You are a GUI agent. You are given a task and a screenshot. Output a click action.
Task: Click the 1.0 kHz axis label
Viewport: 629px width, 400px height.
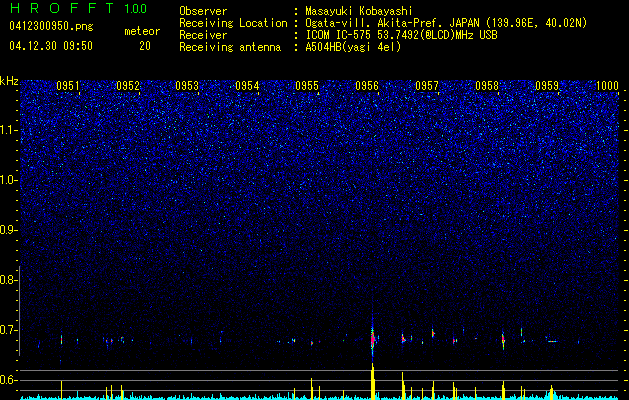click(x=9, y=180)
